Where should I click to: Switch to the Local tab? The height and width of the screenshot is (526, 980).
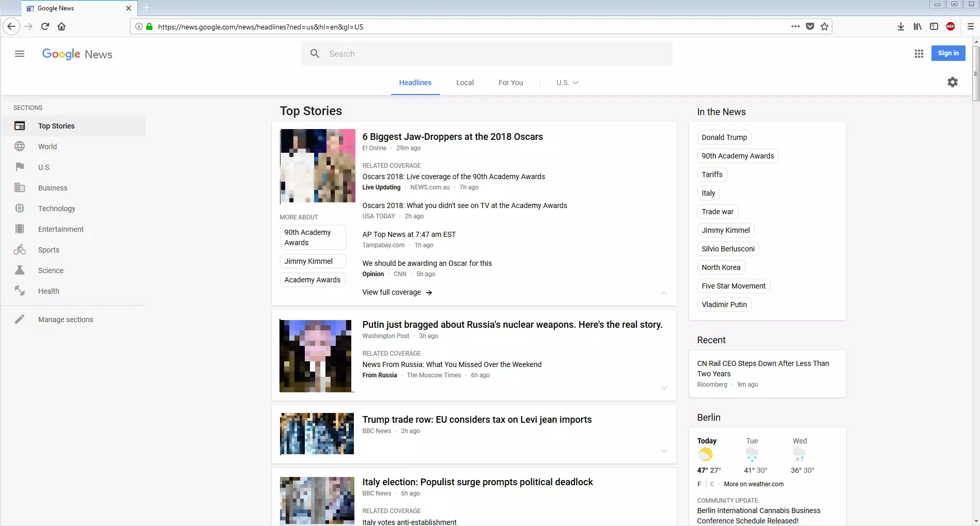[x=464, y=83]
